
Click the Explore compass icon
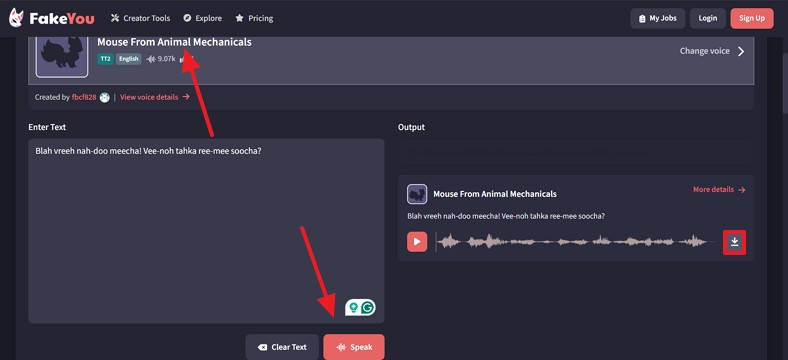coord(187,18)
